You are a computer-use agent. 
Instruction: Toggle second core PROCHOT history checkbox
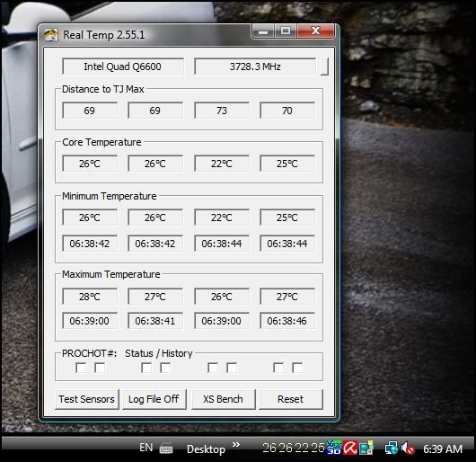point(165,368)
